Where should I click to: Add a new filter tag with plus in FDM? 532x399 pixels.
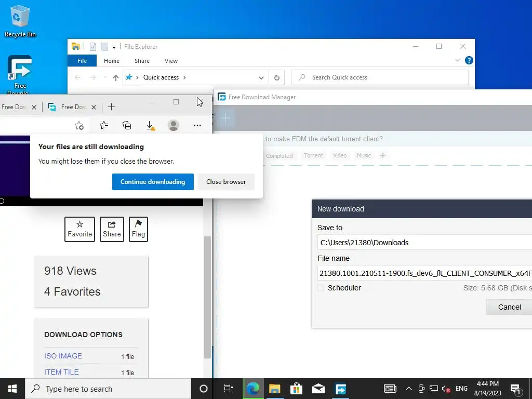tap(383, 155)
